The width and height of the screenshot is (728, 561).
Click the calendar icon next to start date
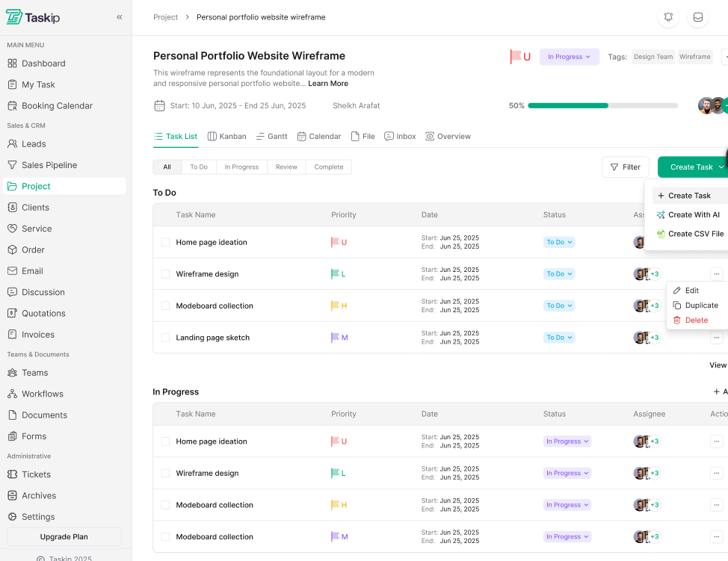tap(159, 106)
